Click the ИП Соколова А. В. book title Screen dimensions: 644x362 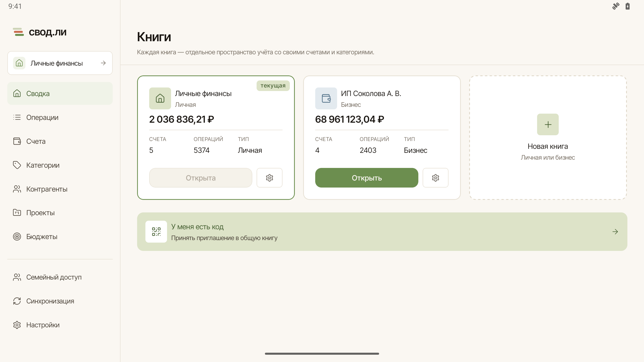point(371,94)
